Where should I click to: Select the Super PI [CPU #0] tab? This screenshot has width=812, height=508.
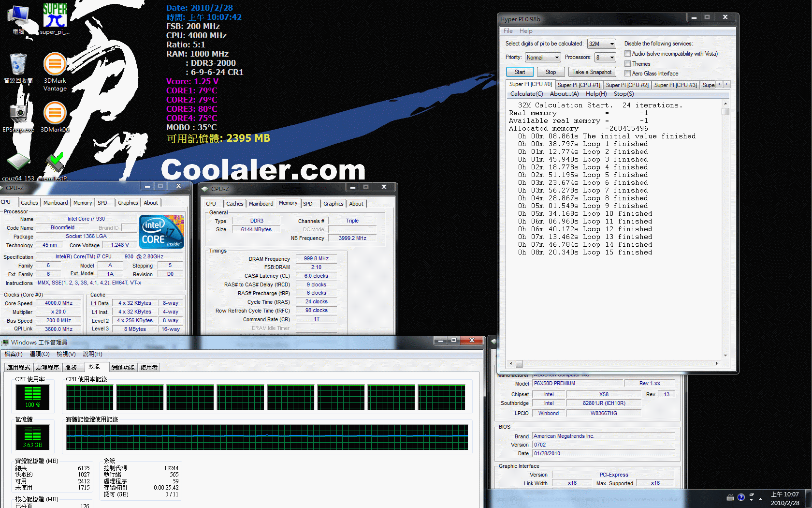pos(530,84)
